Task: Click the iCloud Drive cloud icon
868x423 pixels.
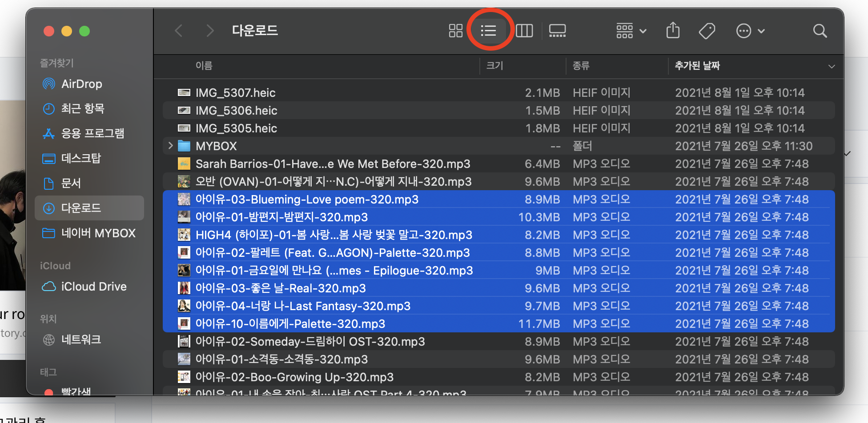Action: tap(48, 287)
